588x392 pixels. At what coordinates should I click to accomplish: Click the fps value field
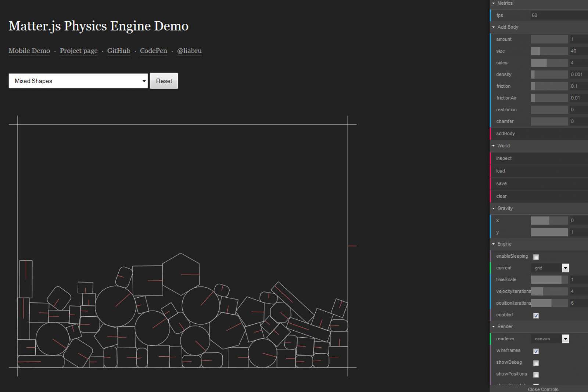click(x=559, y=15)
